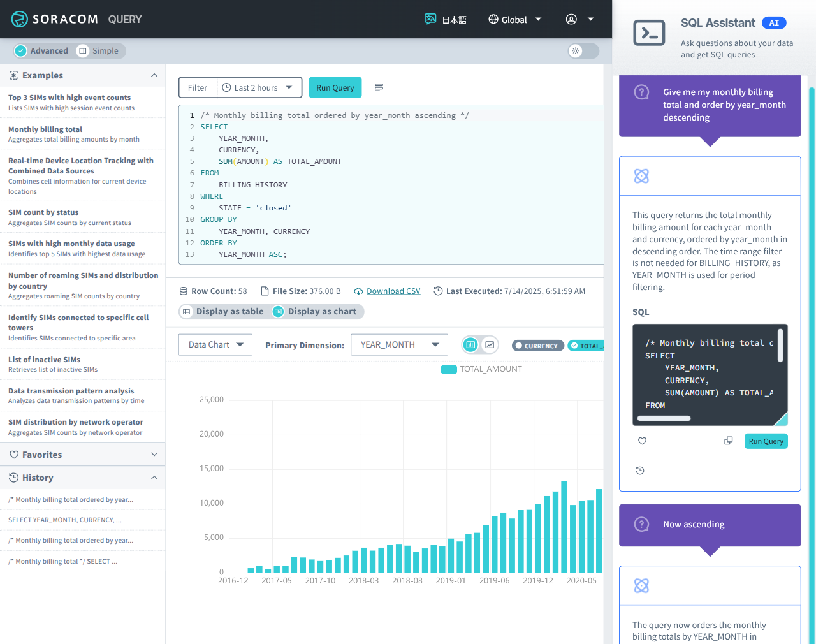Click the format query icon beside Run Query
The image size is (816, 644).
tap(379, 87)
